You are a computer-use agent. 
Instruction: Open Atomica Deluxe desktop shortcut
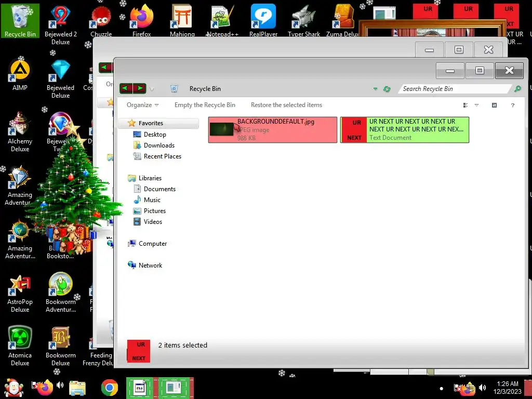click(x=20, y=346)
